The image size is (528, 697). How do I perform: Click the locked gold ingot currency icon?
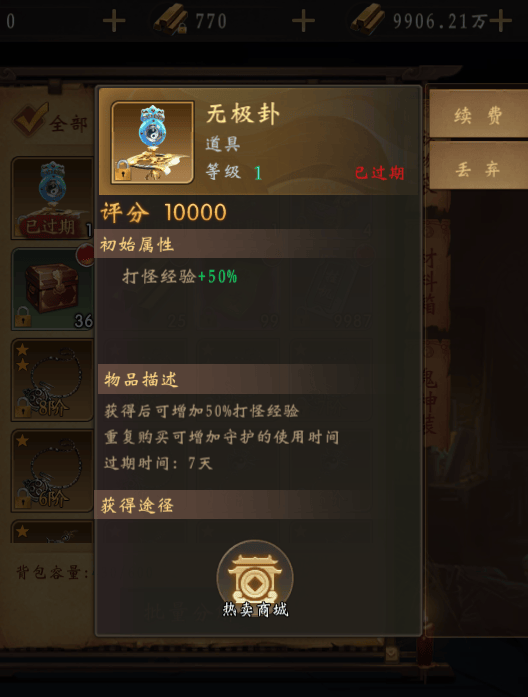point(171,20)
